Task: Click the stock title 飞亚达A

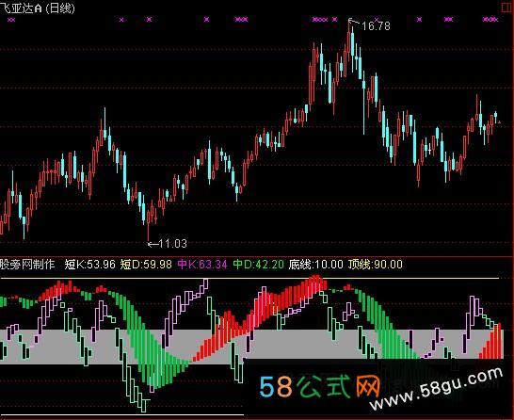Action: click(x=21, y=8)
